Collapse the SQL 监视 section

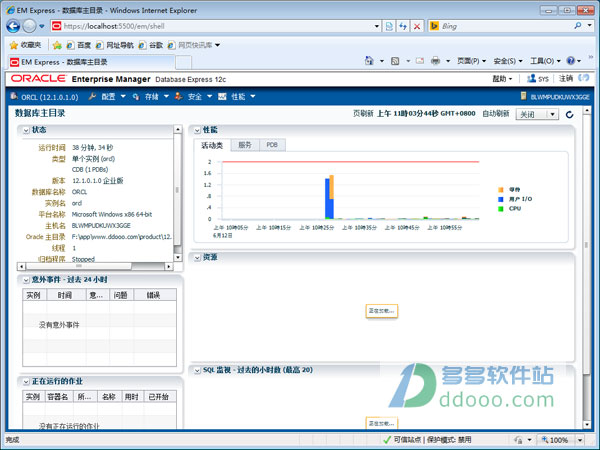pos(197,370)
